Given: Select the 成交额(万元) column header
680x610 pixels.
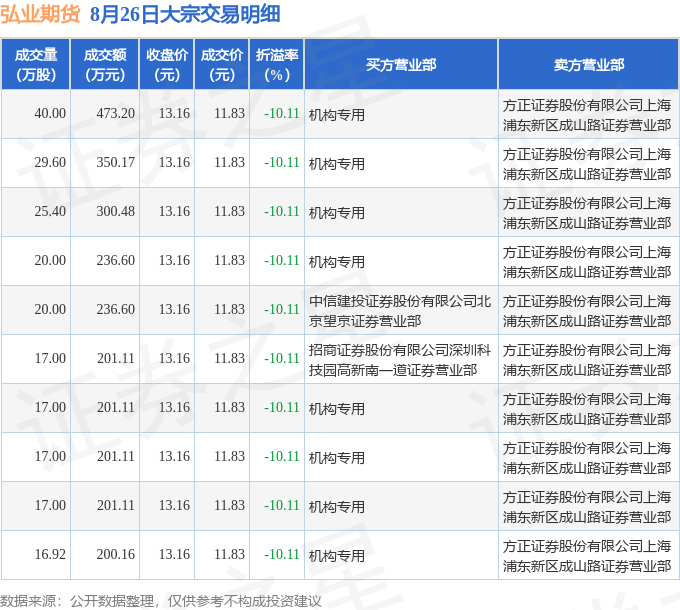Looking at the screenshot, I should point(105,65).
